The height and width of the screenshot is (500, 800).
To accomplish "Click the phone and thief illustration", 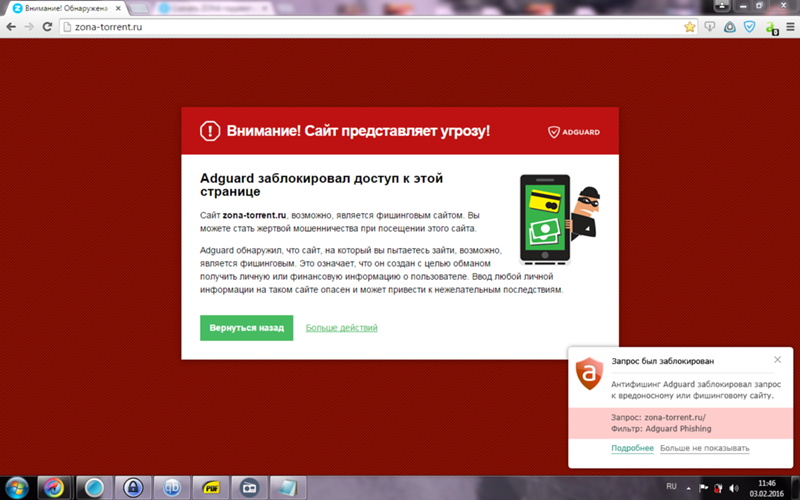I will click(x=560, y=219).
